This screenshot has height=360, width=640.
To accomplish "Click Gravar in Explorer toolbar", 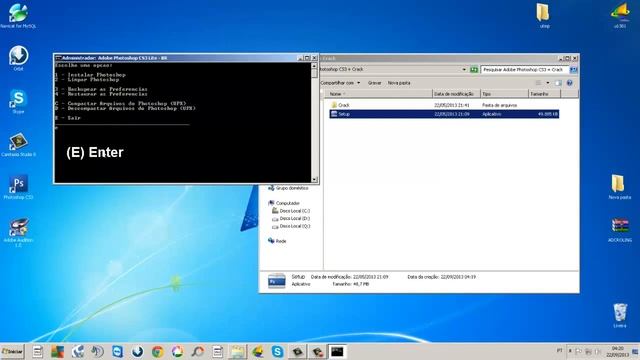I will [374, 83].
